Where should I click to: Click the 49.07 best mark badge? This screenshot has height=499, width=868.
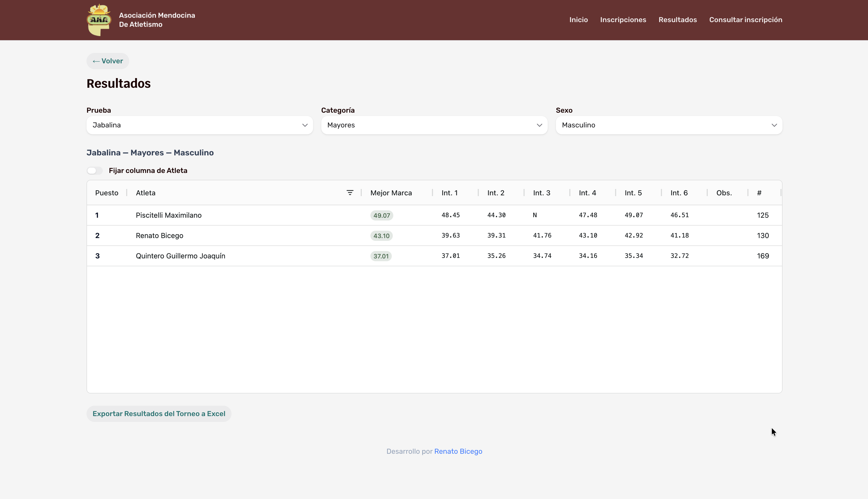coord(382,215)
